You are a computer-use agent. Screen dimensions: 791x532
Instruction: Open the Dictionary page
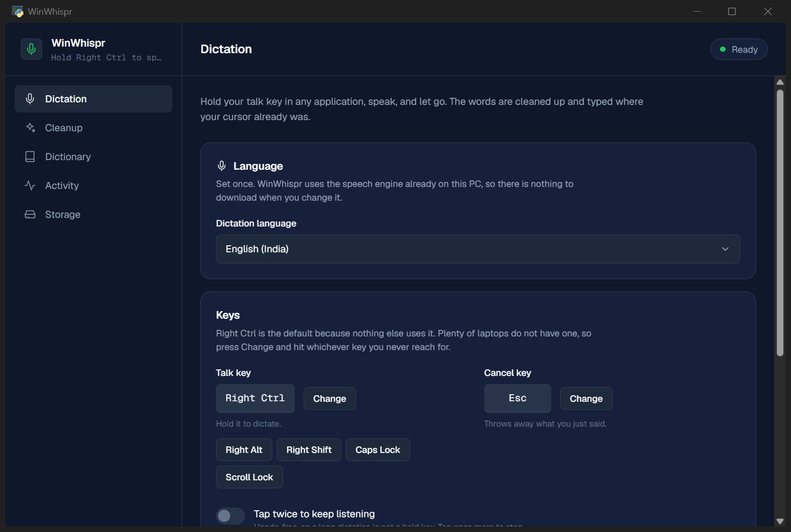[93, 157]
